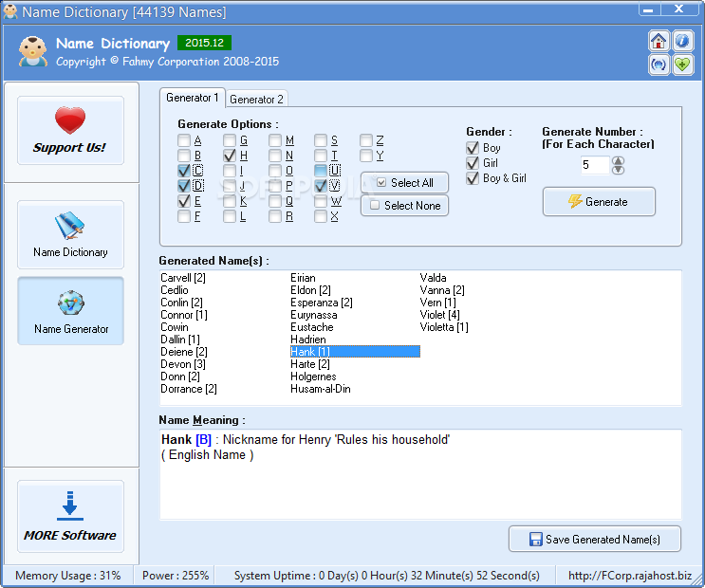The image size is (705, 588).
Task: Click the Select None button
Action: [x=404, y=206]
